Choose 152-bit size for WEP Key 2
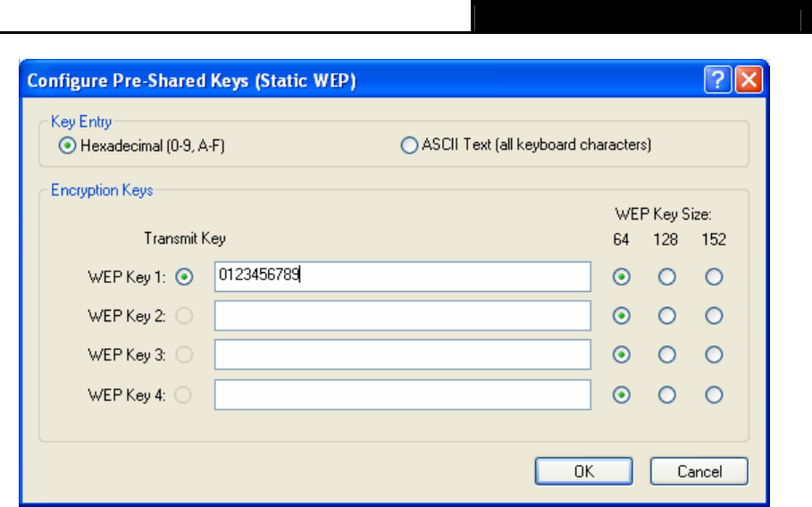This screenshot has width=812, height=507. coord(714,316)
